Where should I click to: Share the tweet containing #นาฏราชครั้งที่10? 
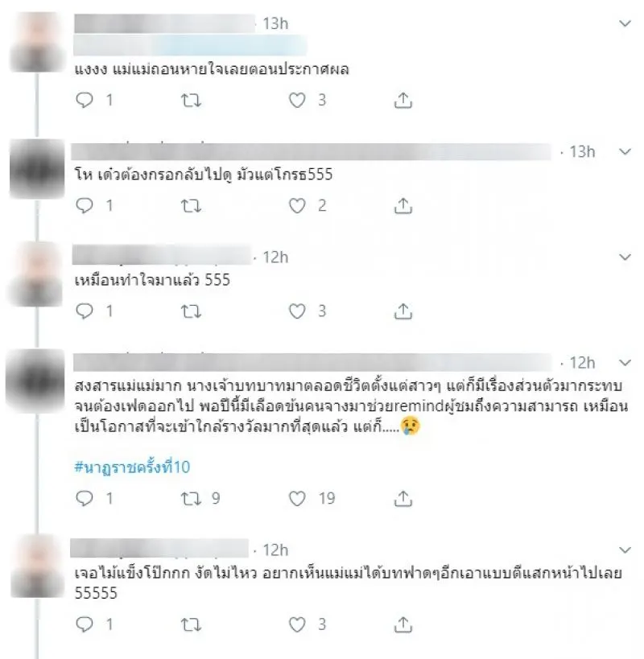403,498
